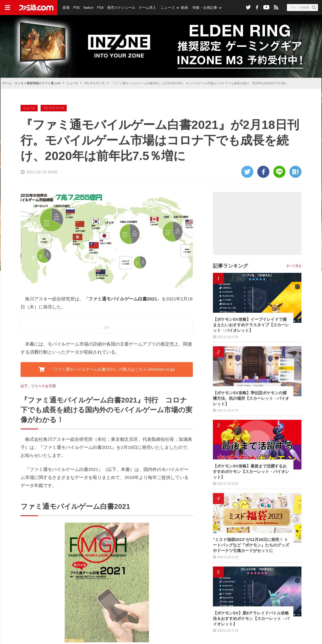Open the イーブイレイド article title link
This screenshot has width=322, height=644.
click(x=251, y=325)
